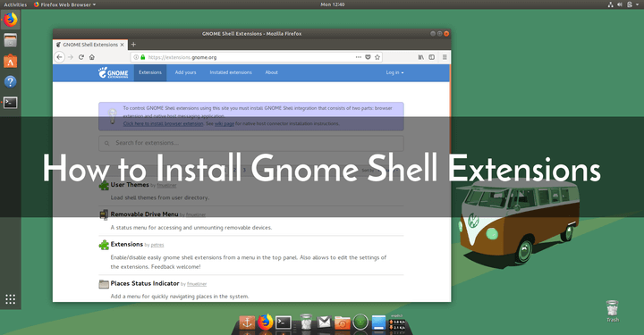Click the network status icon in top bar

click(610, 4)
